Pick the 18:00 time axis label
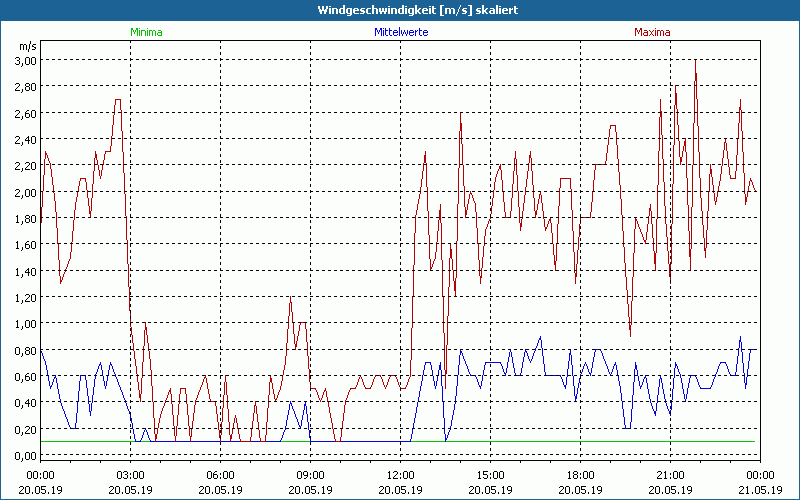This screenshot has width=800, height=500. [580, 475]
